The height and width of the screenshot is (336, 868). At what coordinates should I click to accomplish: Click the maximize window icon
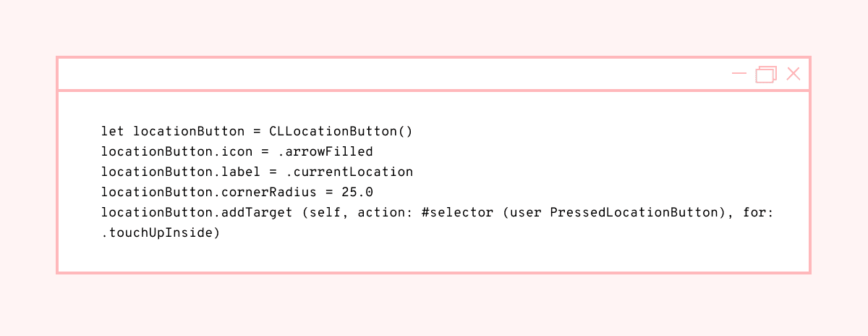(765, 74)
